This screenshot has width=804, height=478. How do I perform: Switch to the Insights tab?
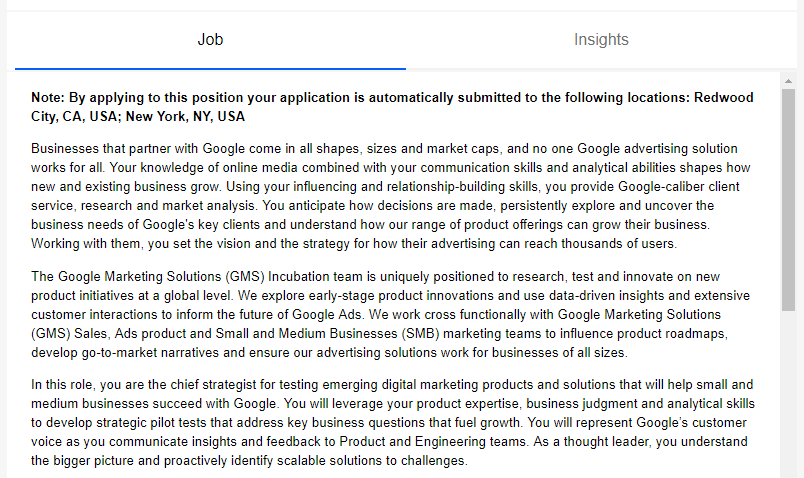click(x=601, y=40)
